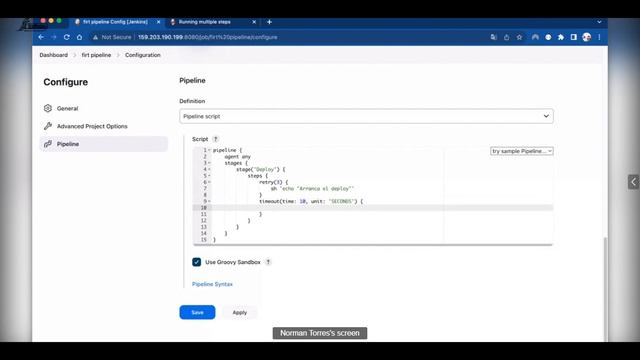This screenshot has height=360, width=640.
Task: Open the translate page icon in address bar
Action: pos(493,37)
